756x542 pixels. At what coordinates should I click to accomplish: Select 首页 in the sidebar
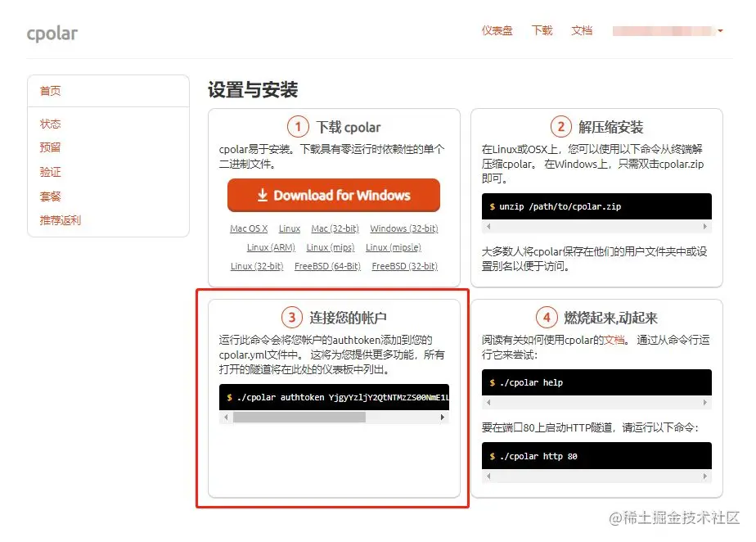(50, 91)
